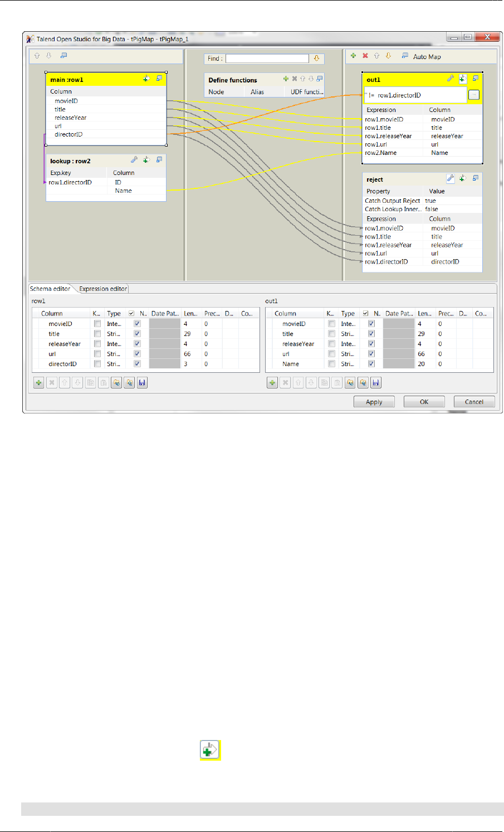The image size is (504, 832).
Task: Click Length value 20 in out1 schema
Action: 422,364
